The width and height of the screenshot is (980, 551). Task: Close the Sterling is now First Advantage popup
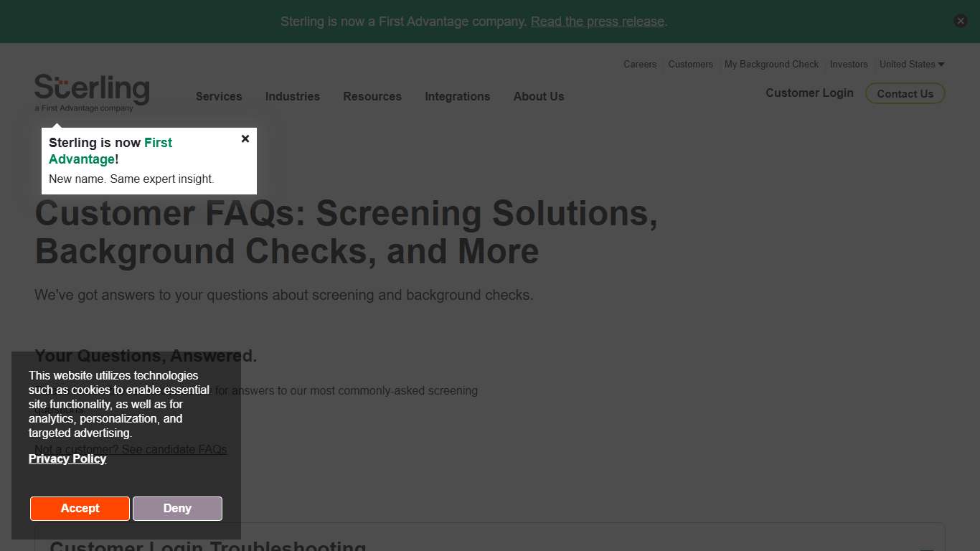tap(245, 138)
